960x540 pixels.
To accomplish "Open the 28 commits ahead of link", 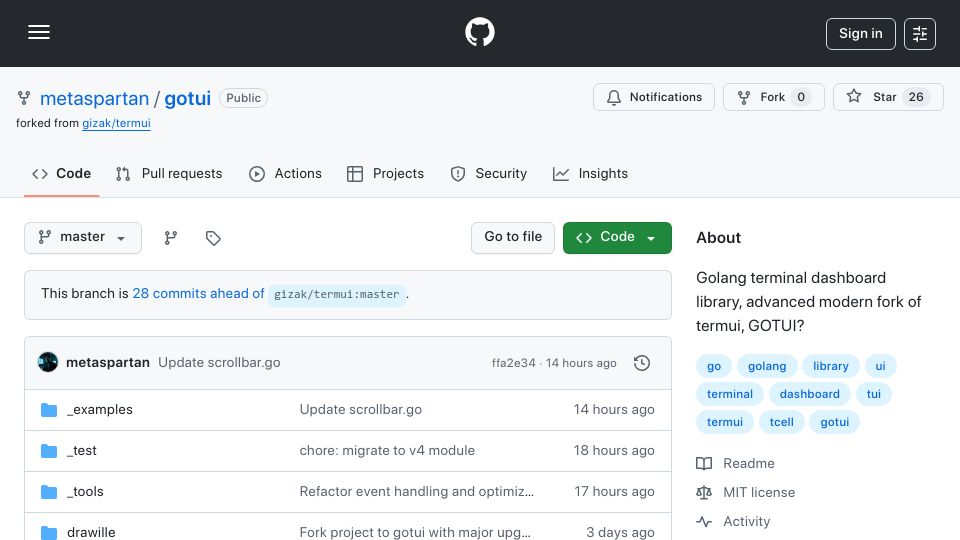I will (x=198, y=294).
